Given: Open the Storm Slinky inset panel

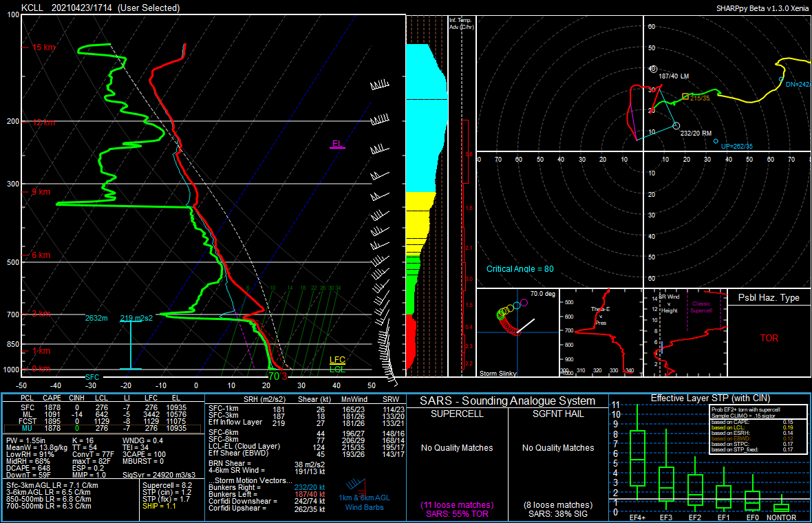Looking at the screenshot, I should point(517,332).
